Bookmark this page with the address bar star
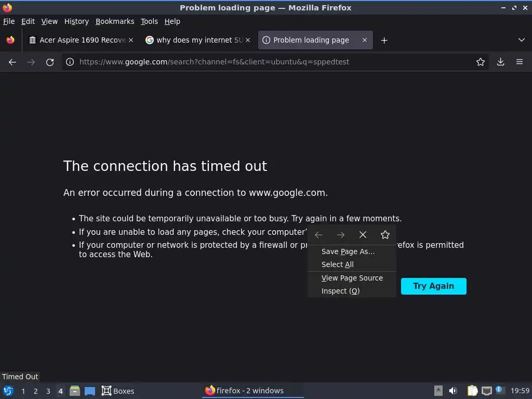 point(480,62)
